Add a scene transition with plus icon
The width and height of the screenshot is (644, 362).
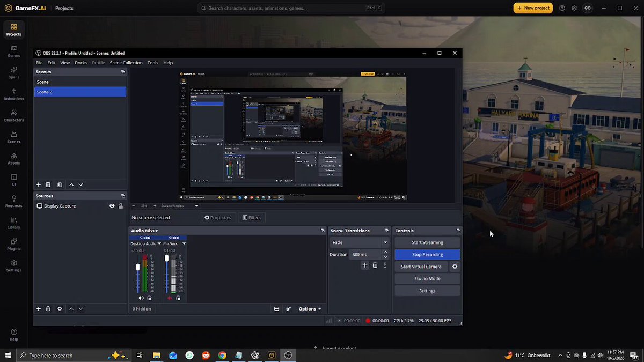[x=365, y=265]
